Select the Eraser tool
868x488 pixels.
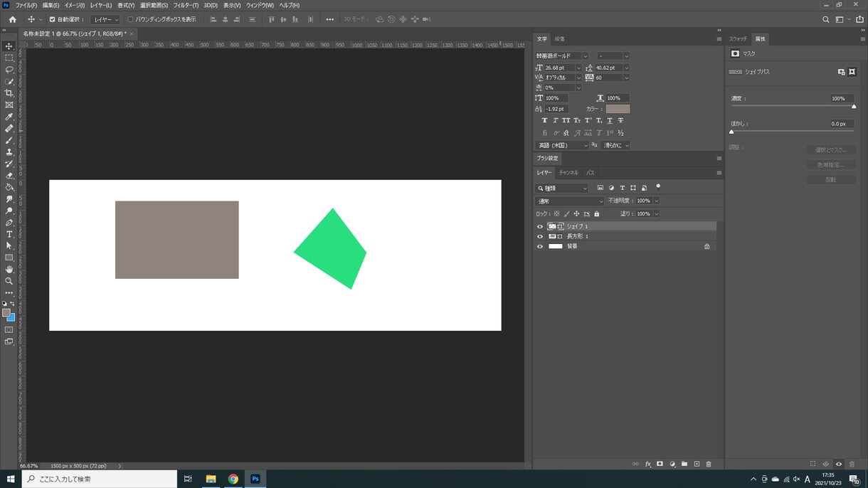click(x=9, y=176)
